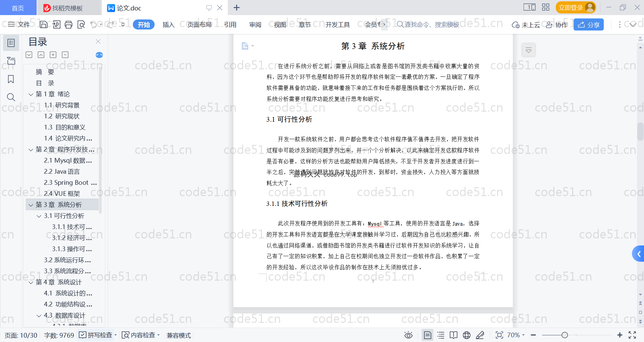
Task: Collapse all outline levels icon
Action: coord(41,55)
